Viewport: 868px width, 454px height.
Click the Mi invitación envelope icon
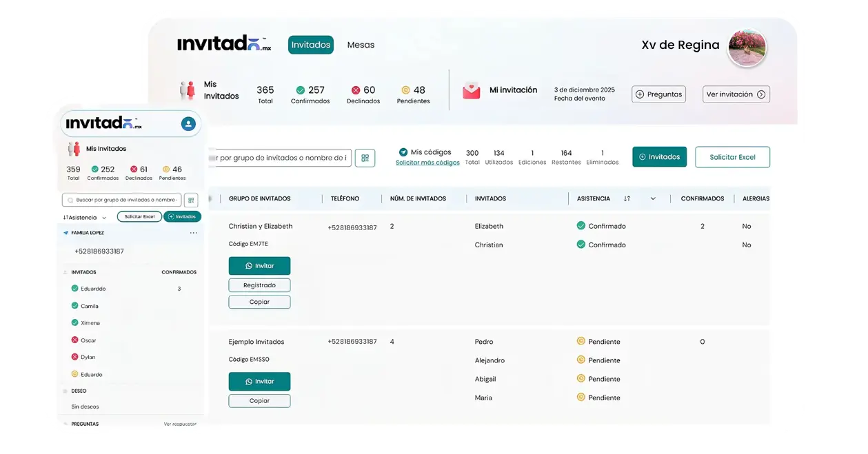tap(472, 91)
